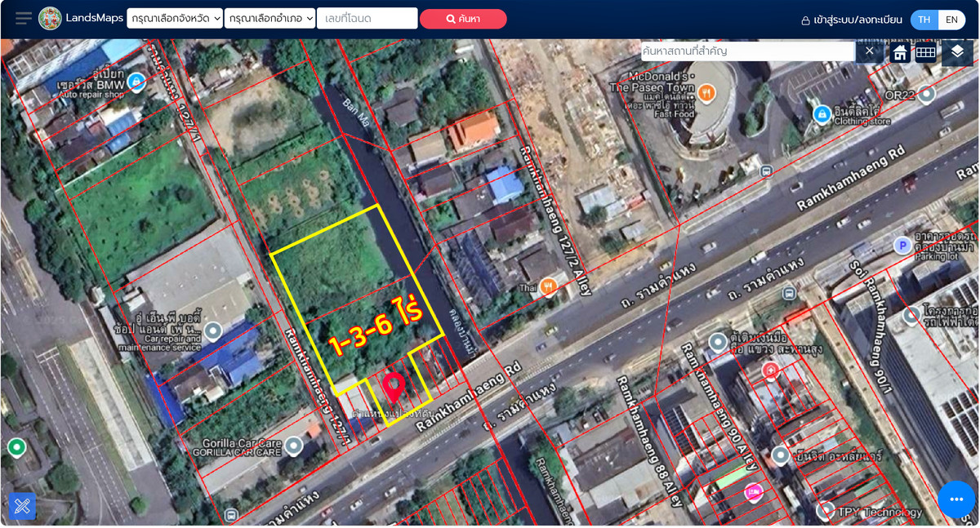Expand the province dropdown กรุณาเลือกจังหวัด
Image resolution: width=980 pixels, height=528 pixels.
[174, 18]
